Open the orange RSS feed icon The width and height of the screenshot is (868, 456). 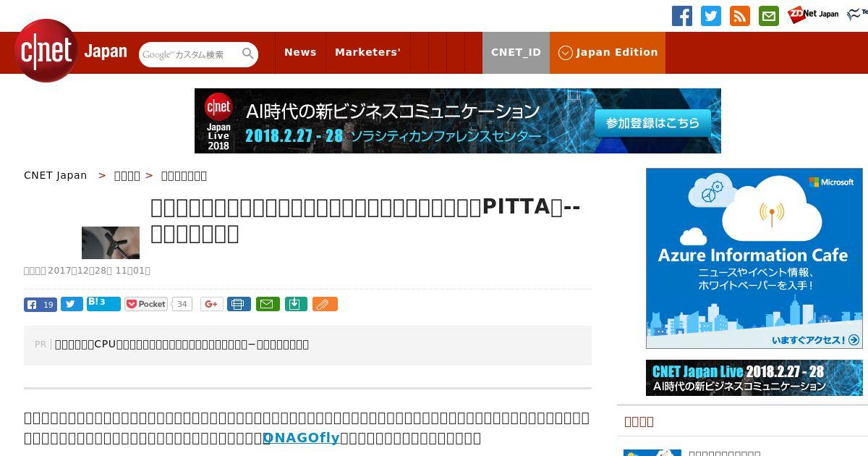(x=740, y=16)
